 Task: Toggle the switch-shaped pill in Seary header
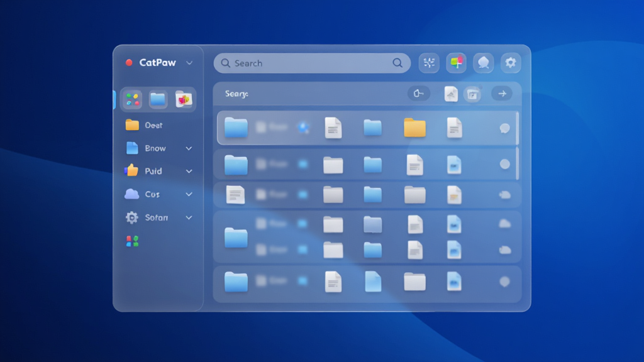(419, 94)
